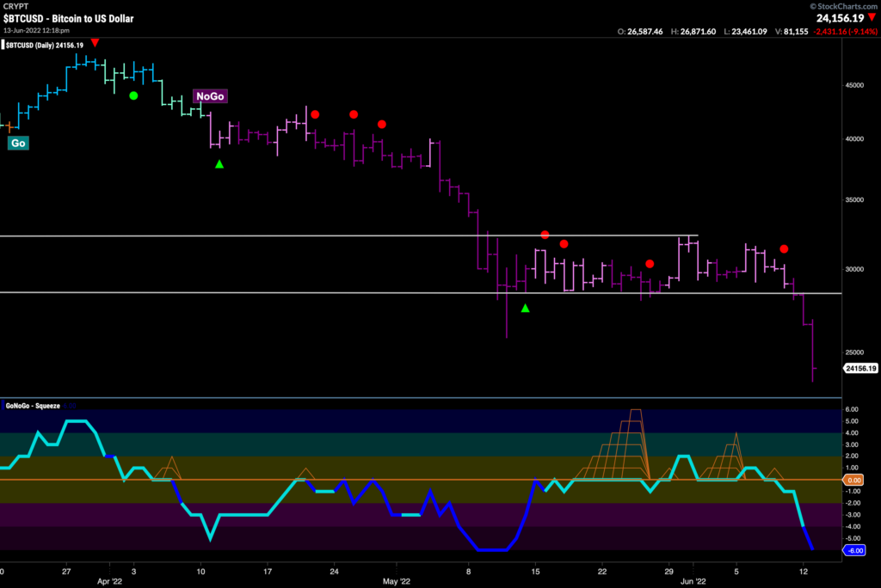881x588 pixels.
Task: Select the green up triangle under the lower support line
Action: [x=526, y=308]
